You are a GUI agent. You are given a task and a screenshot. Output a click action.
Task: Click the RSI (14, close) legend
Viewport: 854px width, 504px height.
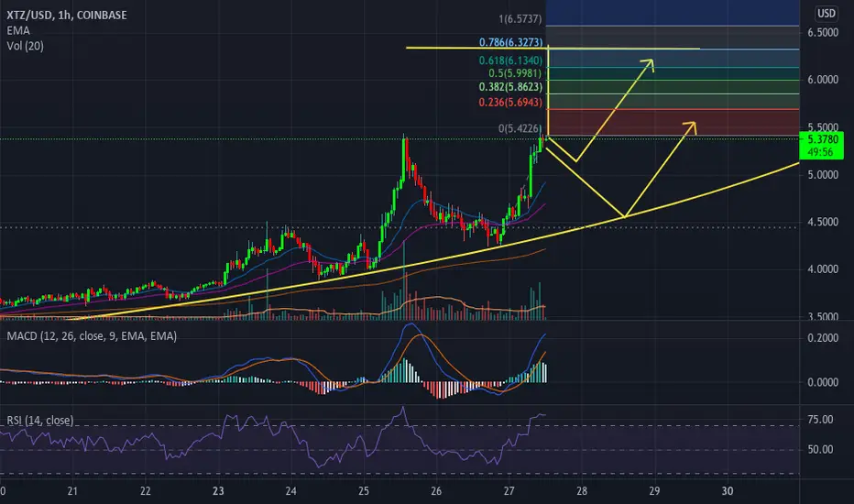point(39,420)
